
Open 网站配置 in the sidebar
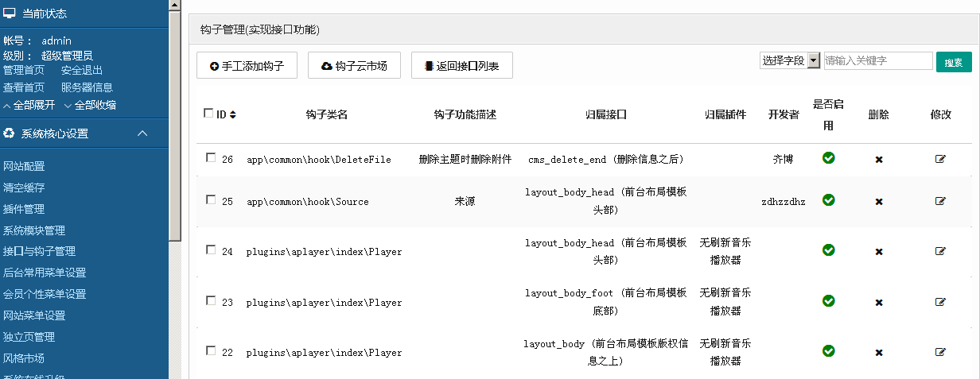[24, 166]
